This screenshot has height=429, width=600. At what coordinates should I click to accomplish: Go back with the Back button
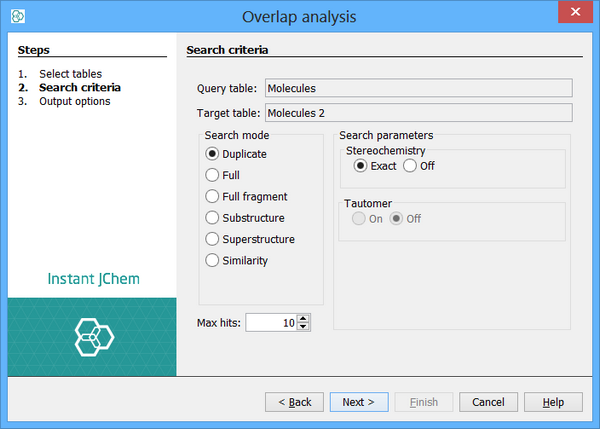click(x=294, y=402)
